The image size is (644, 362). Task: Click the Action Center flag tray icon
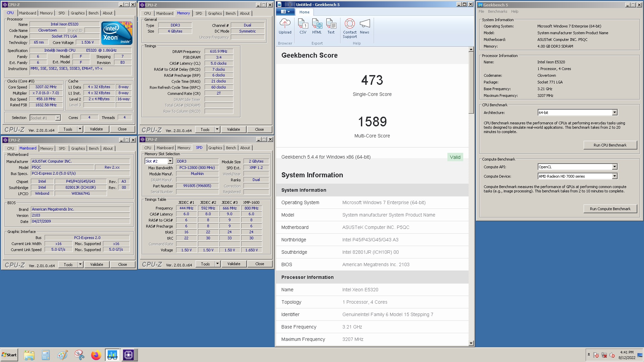tap(596, 355)
